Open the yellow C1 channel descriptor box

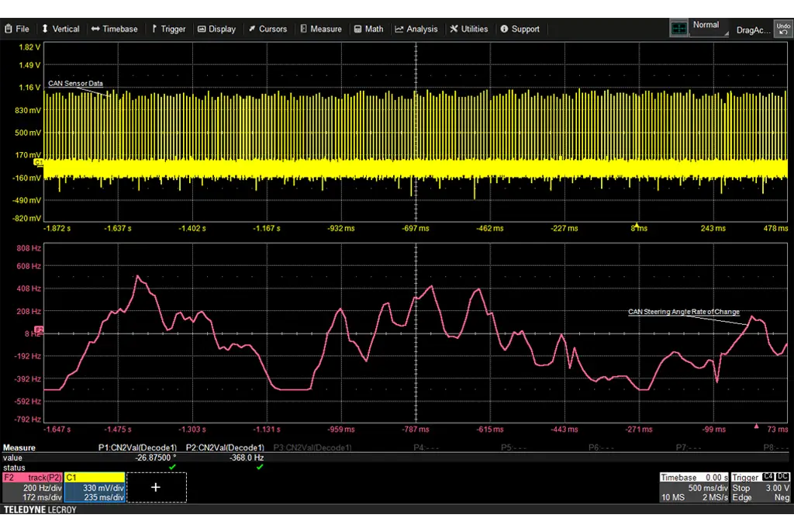point(95,488)
